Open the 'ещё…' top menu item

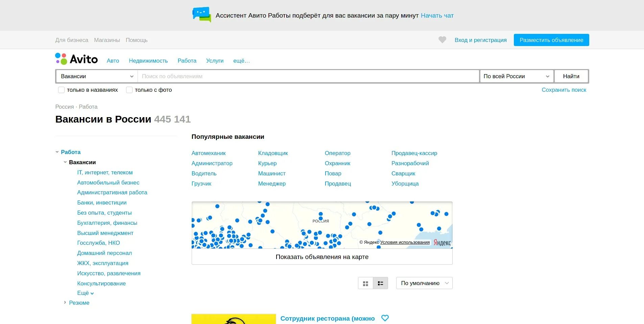[x=241, y=61]
